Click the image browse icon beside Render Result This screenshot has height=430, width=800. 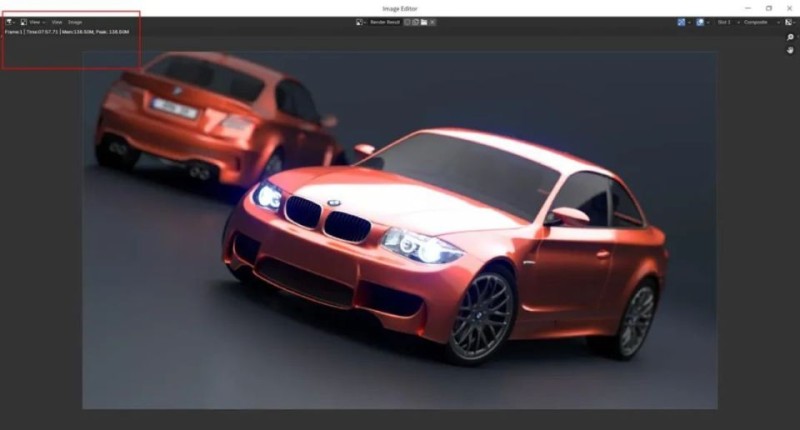pos(361,21)
